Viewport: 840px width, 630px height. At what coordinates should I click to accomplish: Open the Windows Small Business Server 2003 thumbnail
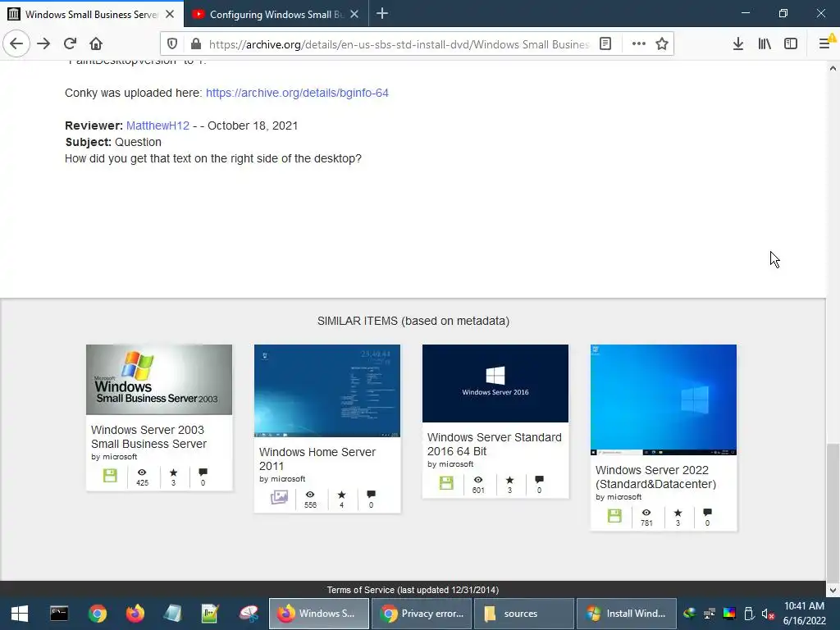pos(159,379)
